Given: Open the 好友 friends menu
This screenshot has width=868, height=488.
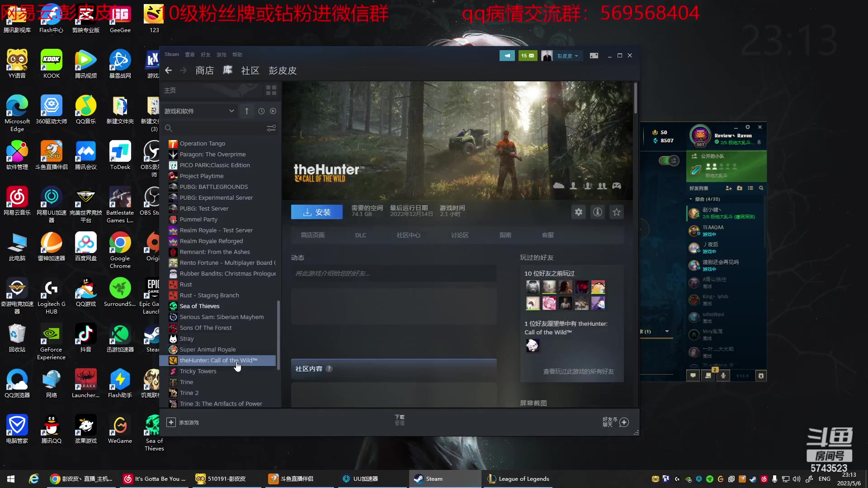Looking at the screenshot, I should pyautogui.click(x=206, y=55).
